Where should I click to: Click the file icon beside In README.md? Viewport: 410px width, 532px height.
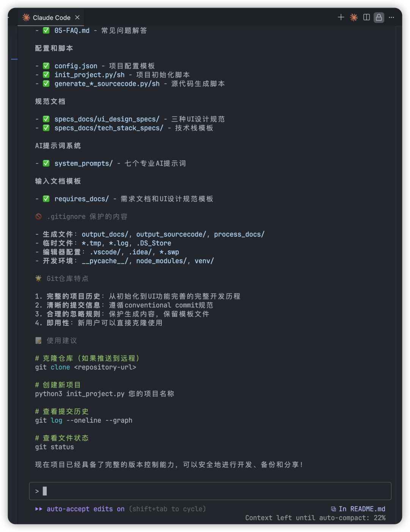click(x=333, y=509)
